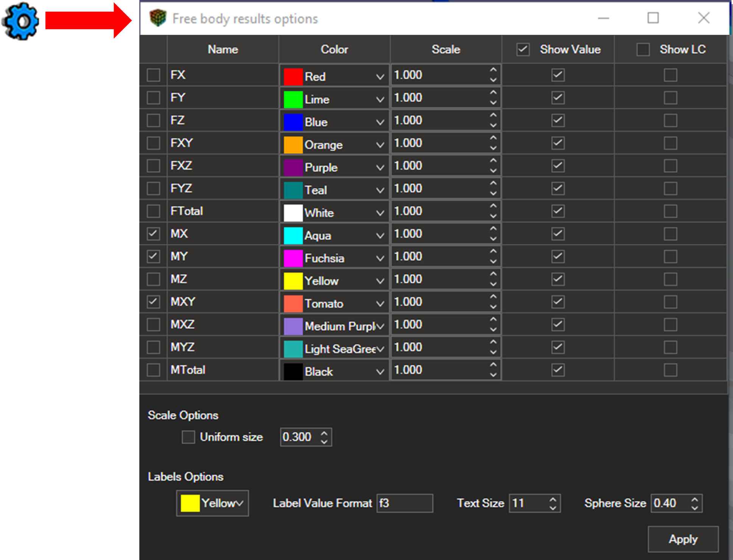Uncheck the MX row checkbox

(x=153, y=234)
